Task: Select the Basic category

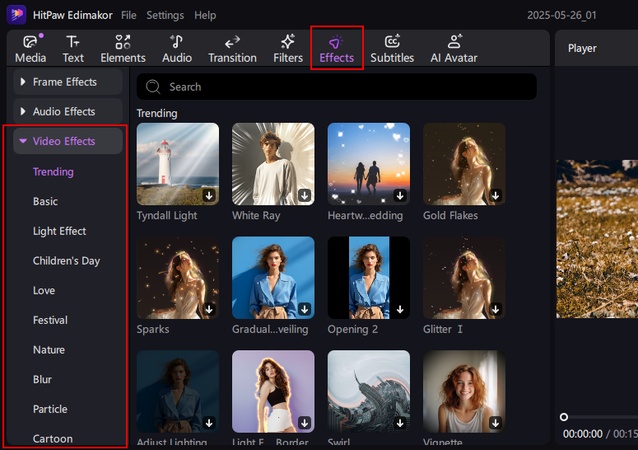Action: coord(45,201)
